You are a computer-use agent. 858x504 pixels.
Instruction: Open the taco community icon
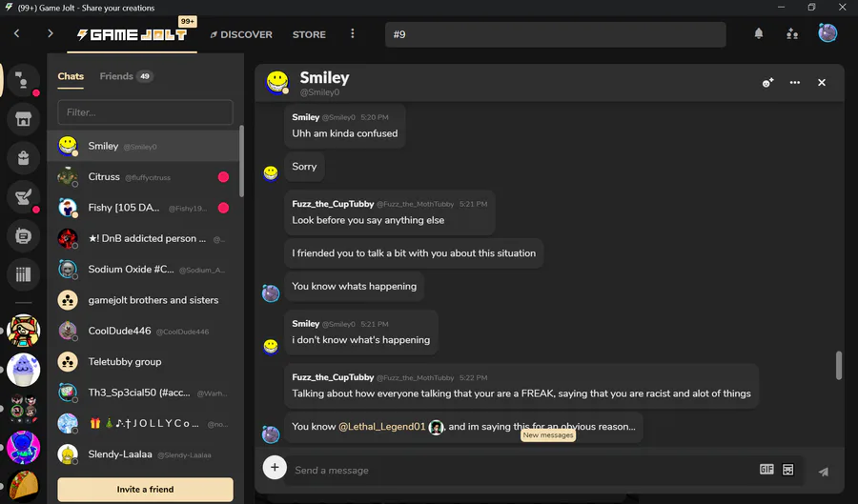(23, 486)
